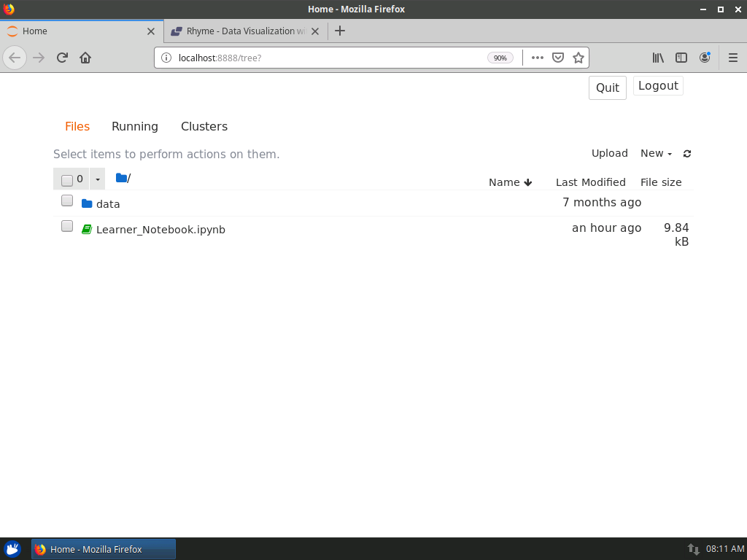Reset the 90% zoom level badge
The image size is (747, 560).
pos(500,58)
